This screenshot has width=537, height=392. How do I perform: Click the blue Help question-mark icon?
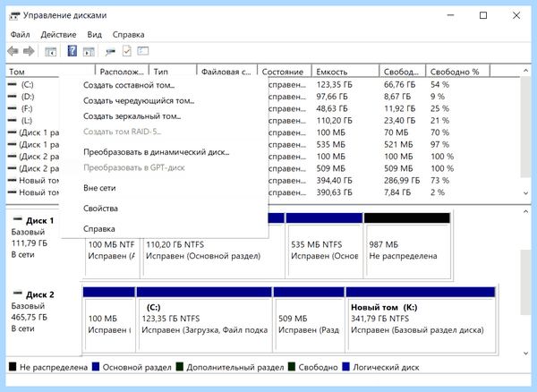(72, 51)
